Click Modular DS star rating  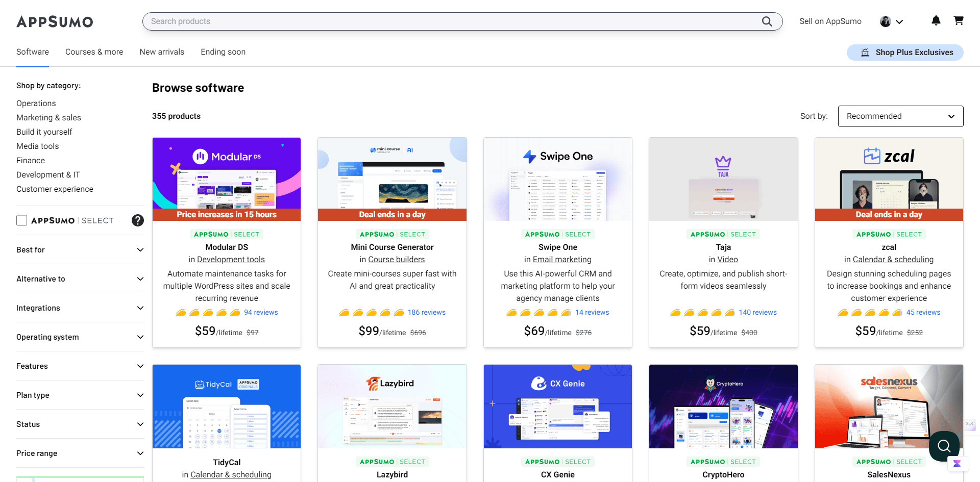208,313
